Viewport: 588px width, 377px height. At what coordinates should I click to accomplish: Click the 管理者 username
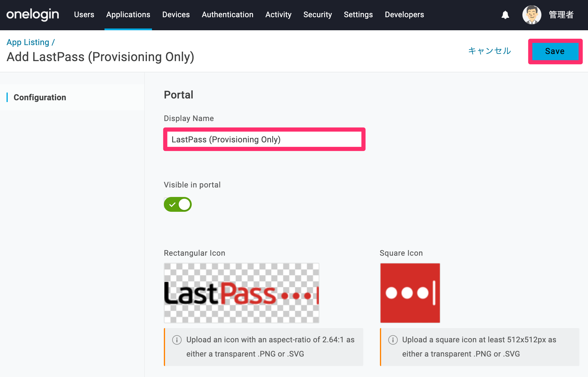coord(561,15)
